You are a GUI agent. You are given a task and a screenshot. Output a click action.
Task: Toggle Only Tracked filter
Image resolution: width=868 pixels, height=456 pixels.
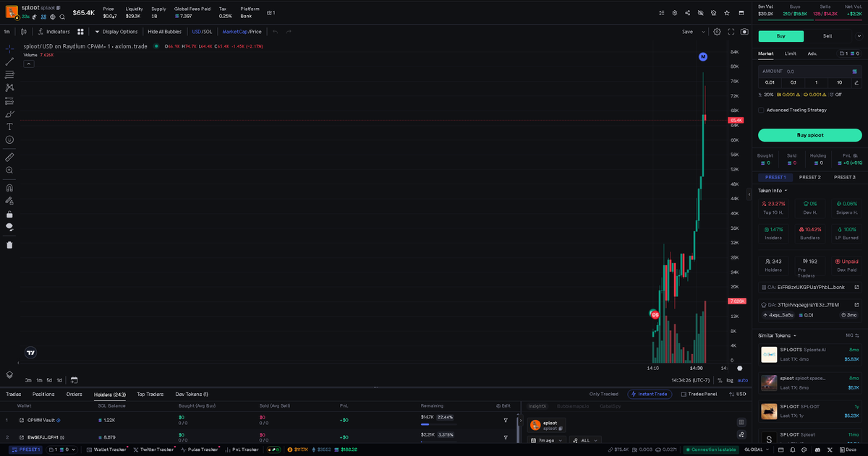(604, 394)
